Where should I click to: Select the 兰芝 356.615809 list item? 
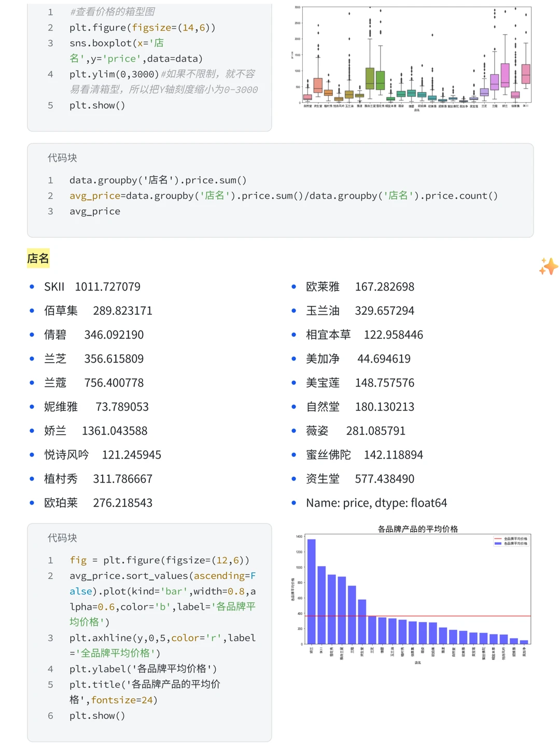[x=94, y=358]
